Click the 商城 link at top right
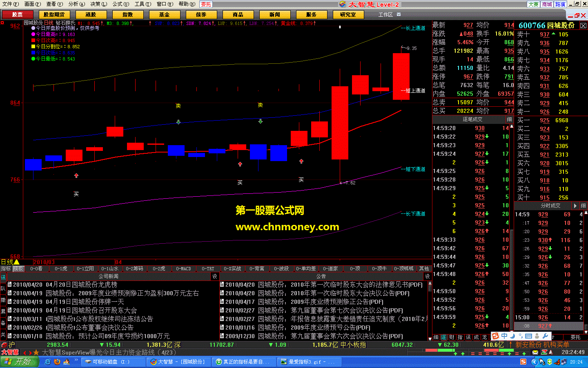The image size is (588, 368). (x=547, y=4)
